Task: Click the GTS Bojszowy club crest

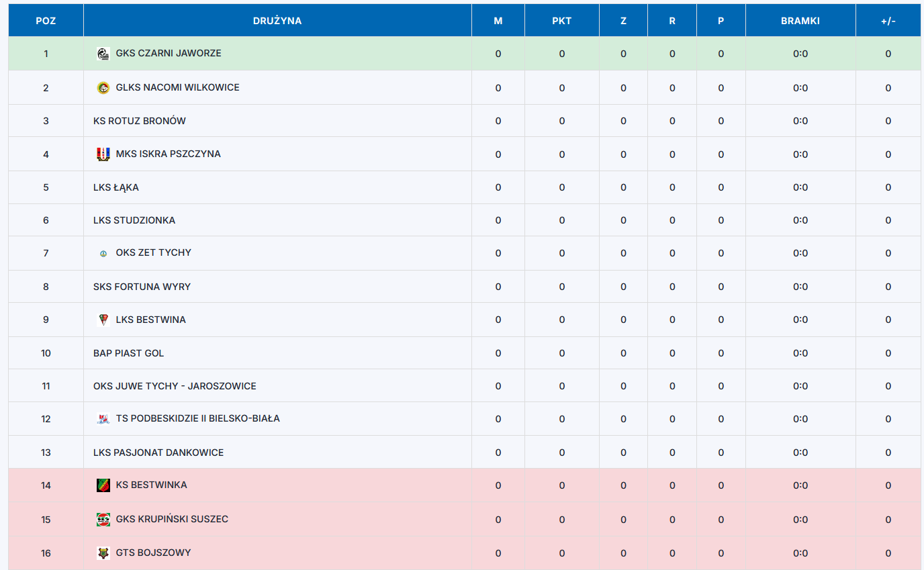Action: point(103,553)
